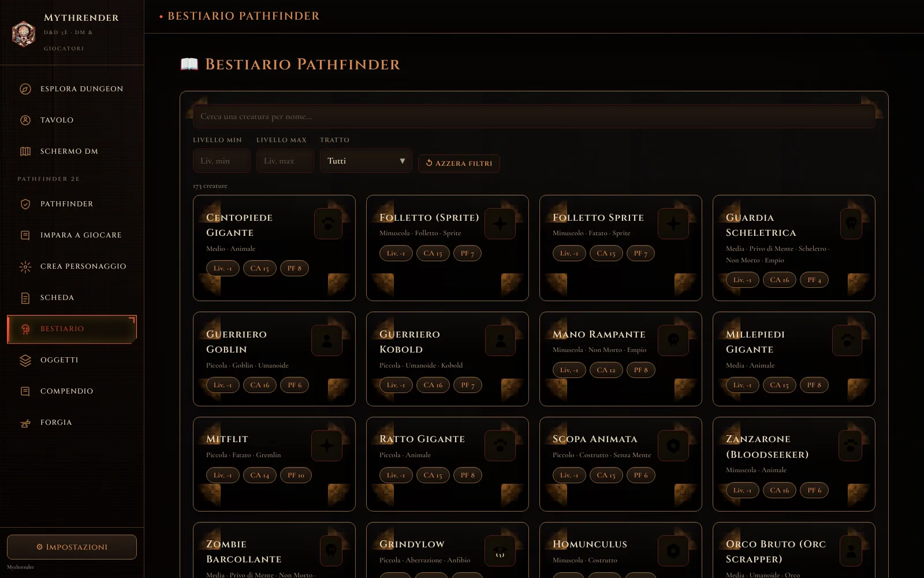Select the Bestiario sidebar item
The width and height of the screenshot is (924, 578).
pyautogui.click(x=72, y=329)
